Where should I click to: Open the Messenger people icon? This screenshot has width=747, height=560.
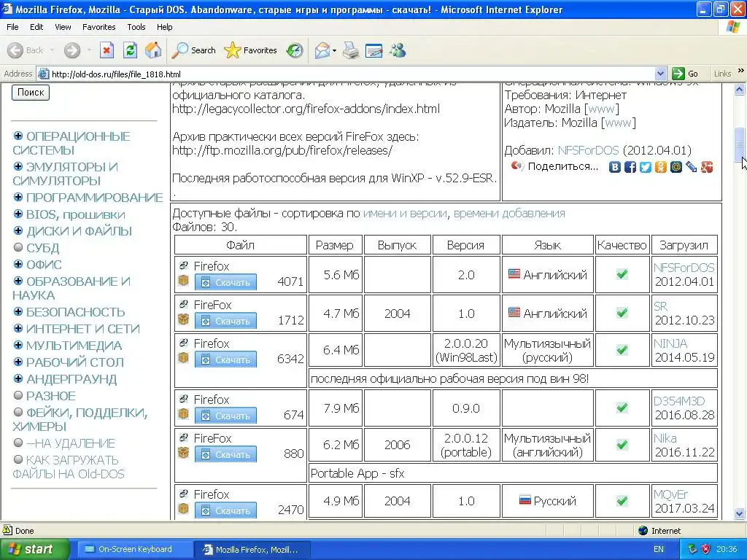pos(398,50)
